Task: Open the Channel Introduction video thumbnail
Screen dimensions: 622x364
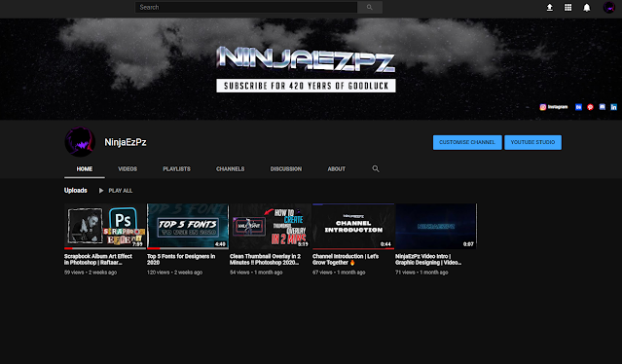Action: (353, 227)
